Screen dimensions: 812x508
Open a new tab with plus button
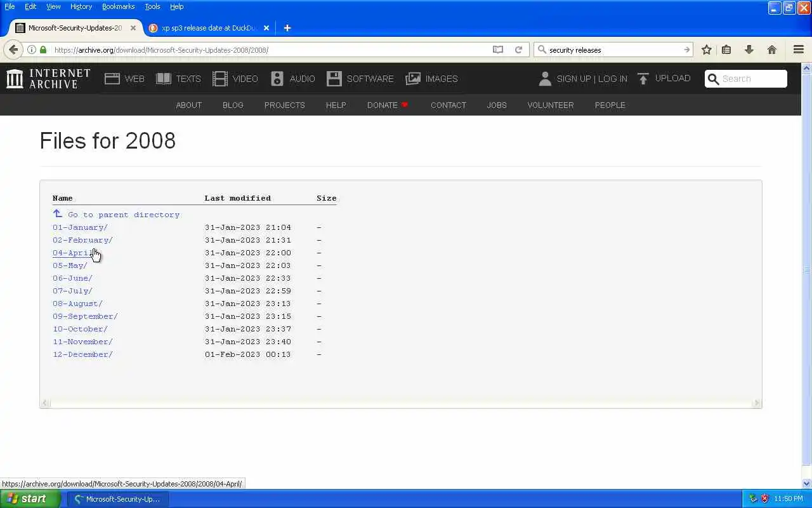point(287,28)
